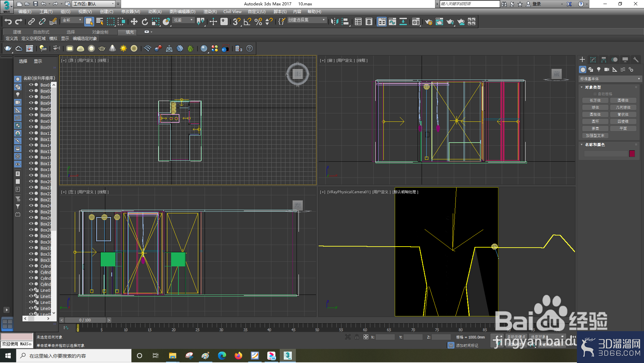The image size is (644, 363).
Task: Select the Lights category icon
Action: pyautogui.click(x=599, y=69)
